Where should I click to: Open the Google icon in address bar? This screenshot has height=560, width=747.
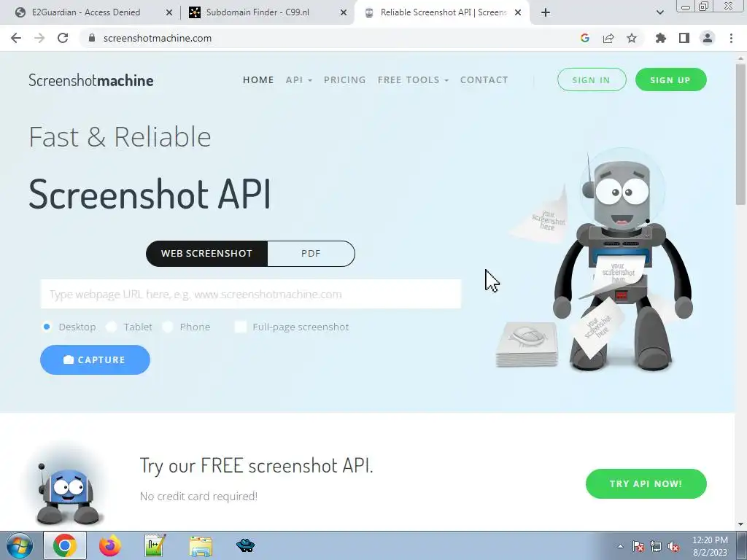click(585, 38)
